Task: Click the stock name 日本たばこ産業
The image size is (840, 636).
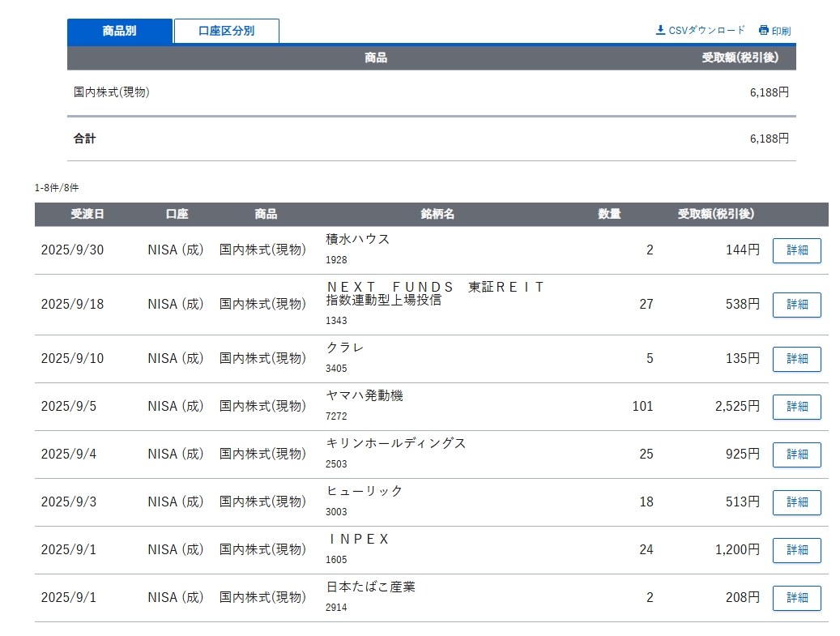Action: pyautogui.click(x=371, y=587)
